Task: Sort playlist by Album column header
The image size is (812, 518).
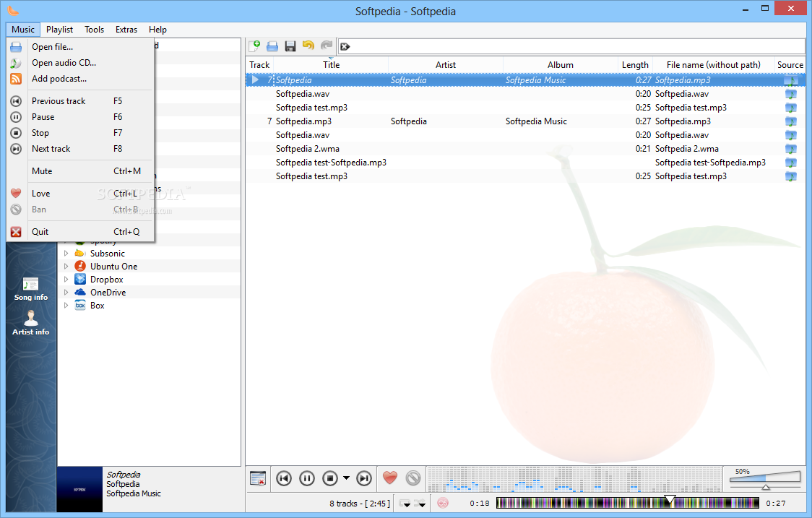Action: tap(561, 65)
